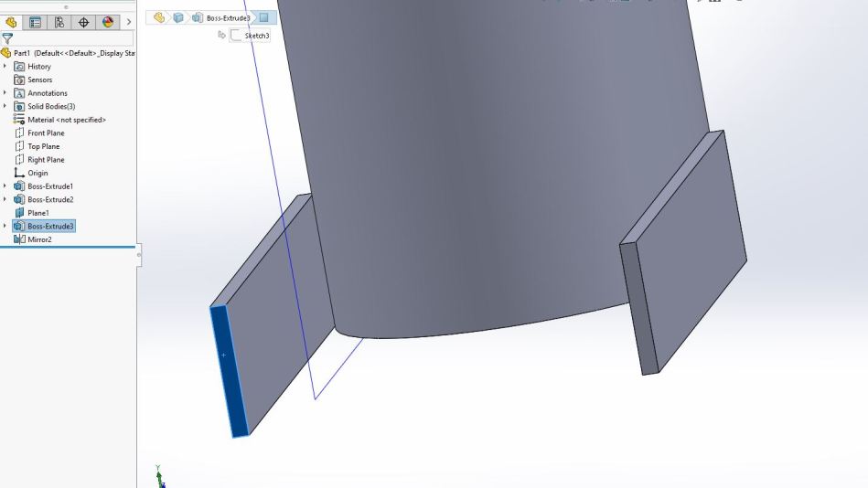The height and width of the screenshot is (488, 868).
Task: Select the Mirror2 feature icon
Action: (19, 239)
